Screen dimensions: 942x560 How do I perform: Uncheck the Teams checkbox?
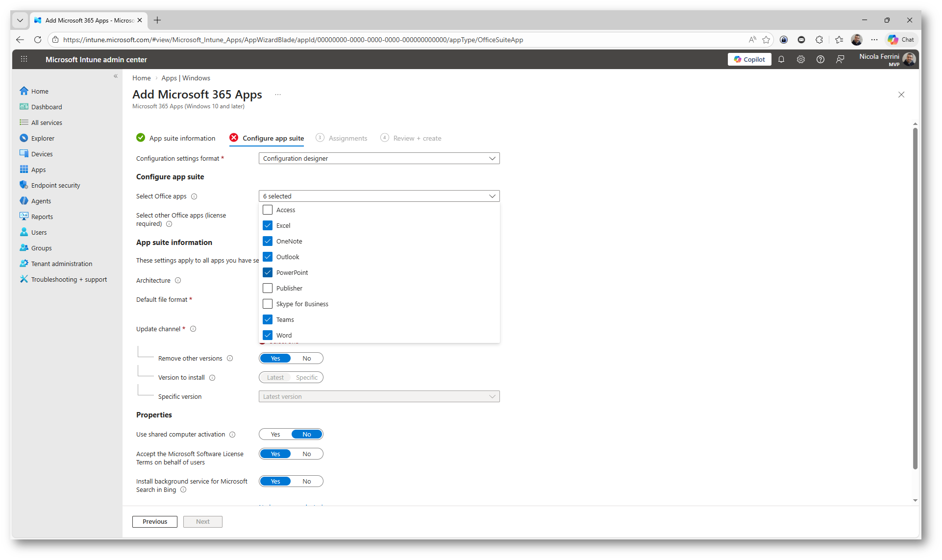point(268,319)
